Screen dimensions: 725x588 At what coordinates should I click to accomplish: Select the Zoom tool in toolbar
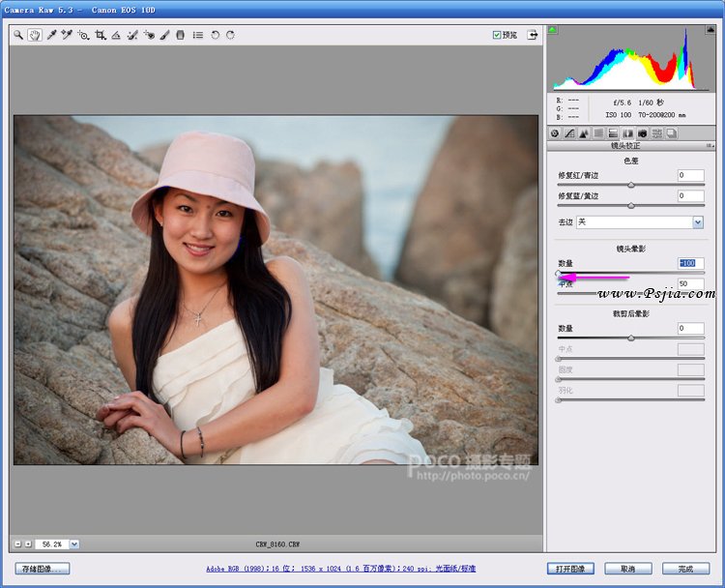pyautogui.click(x=18, y=35)
